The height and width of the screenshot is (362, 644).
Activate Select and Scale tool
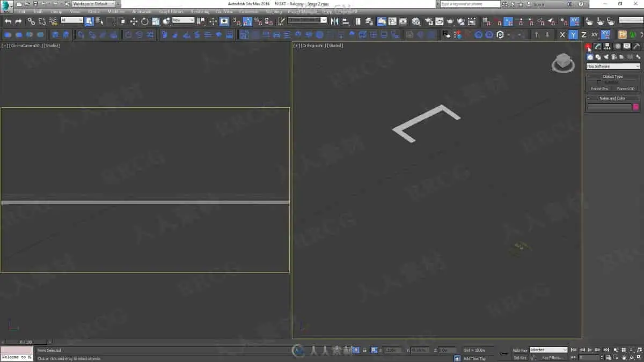pyautogui.click(x=156, y=21)
